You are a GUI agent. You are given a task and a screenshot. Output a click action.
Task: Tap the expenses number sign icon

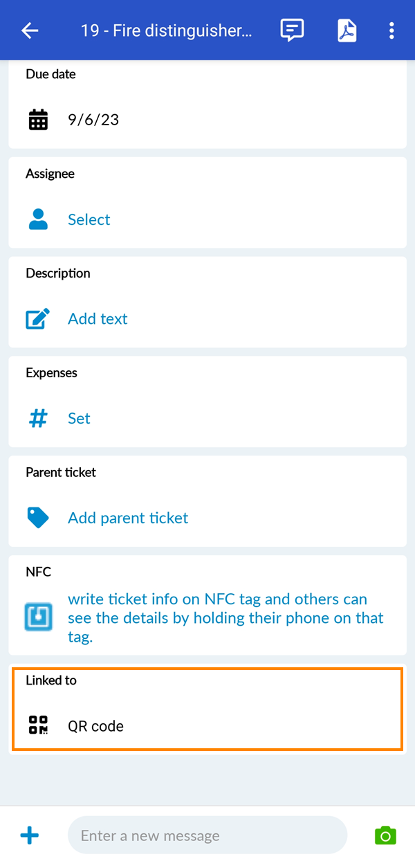(x=38, y=418)
